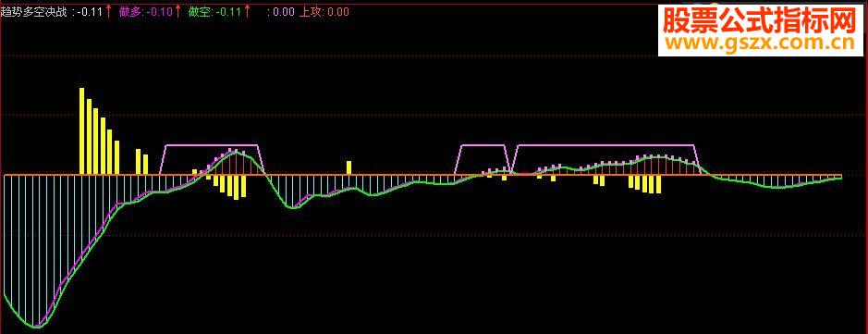Click the green -0.11 value after 做空
The image size is (868, 334).
[x=228, y=12]
